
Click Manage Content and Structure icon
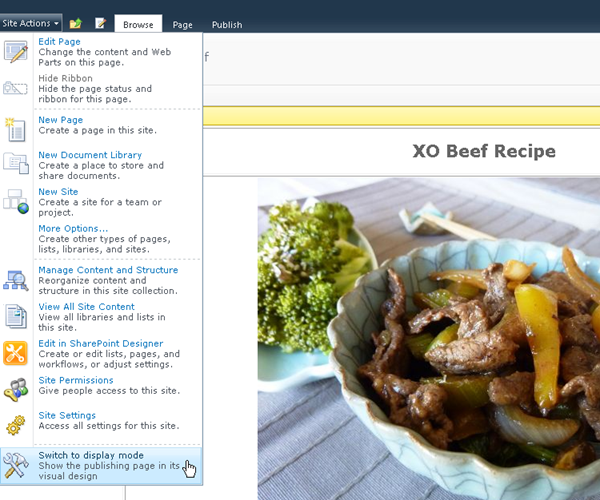[x=16, y=280]
